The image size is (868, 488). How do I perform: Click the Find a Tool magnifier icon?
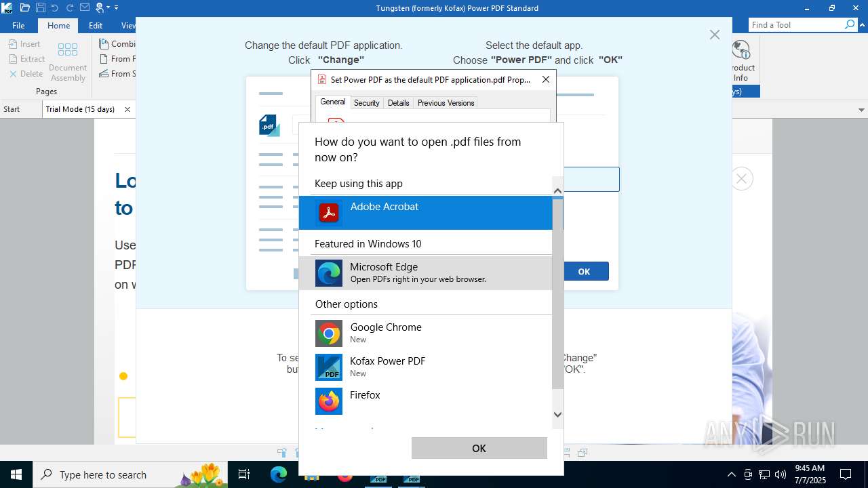tap(850, 24)
